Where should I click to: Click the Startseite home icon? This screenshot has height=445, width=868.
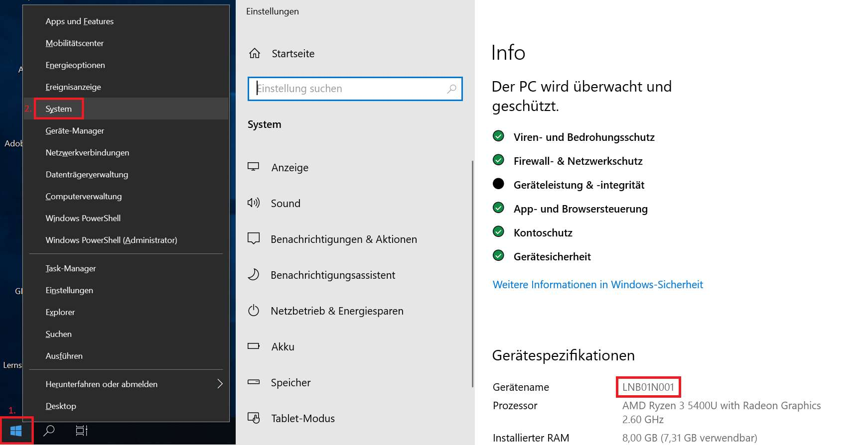[x=255, y=53]
